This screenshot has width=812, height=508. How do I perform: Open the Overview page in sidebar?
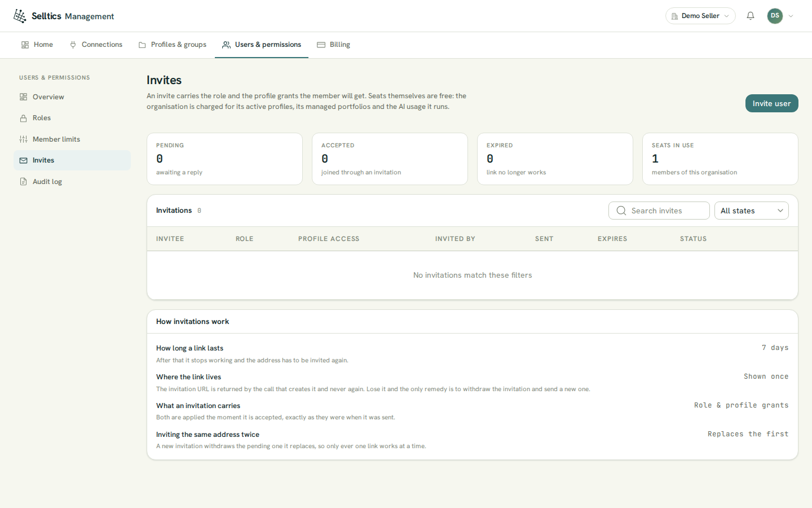tap(72, 97)
